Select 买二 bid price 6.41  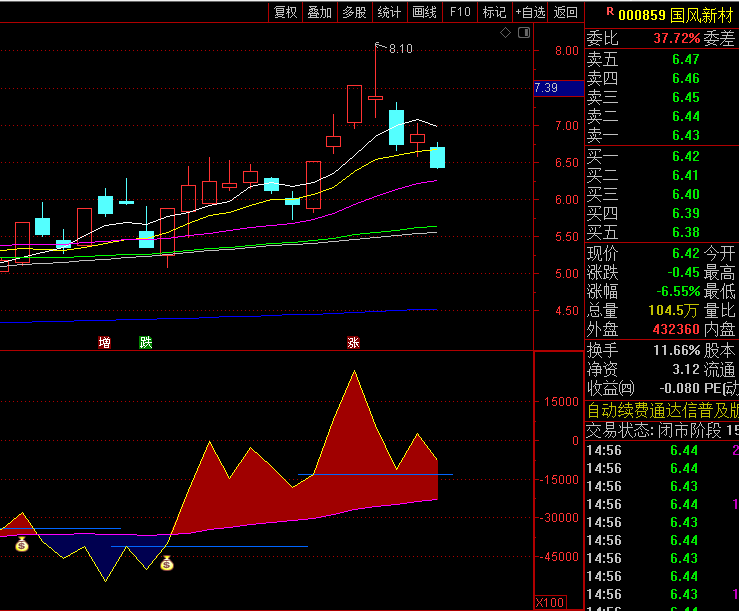click(686, 175)
